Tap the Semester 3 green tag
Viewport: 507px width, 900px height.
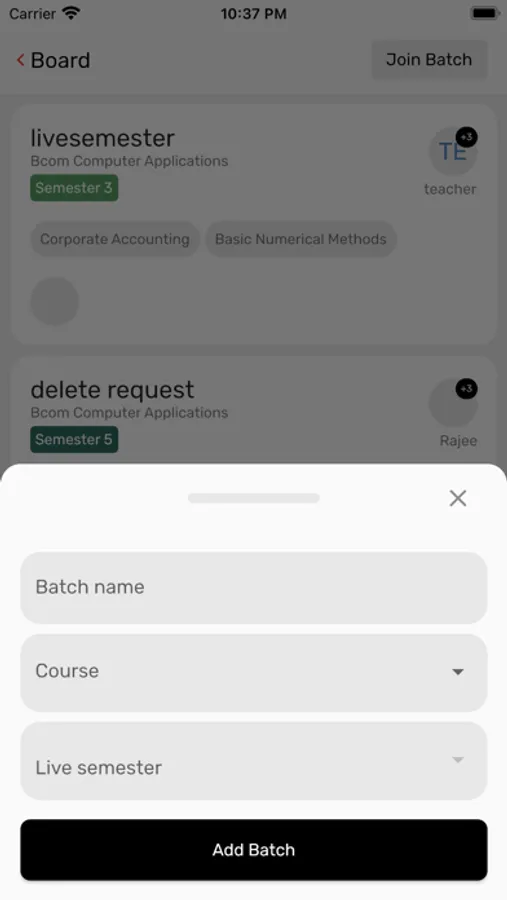pos(74,188)
